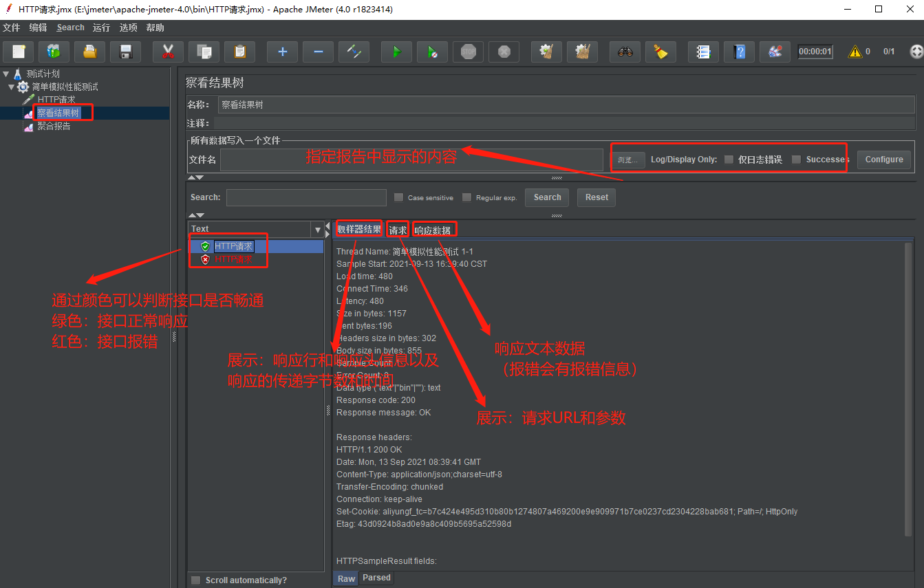Click the Shutdown toolbar icon
This screenshot has height=588, width=924.
[x=504, y=52]
